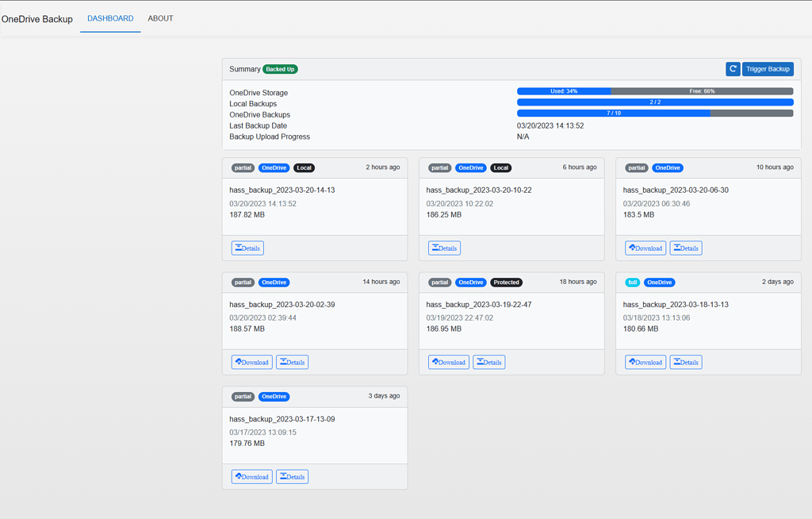Click the Download icon for hass_backup_2023-03-18-13-13
Screen dimensions: 812x519
645,362
